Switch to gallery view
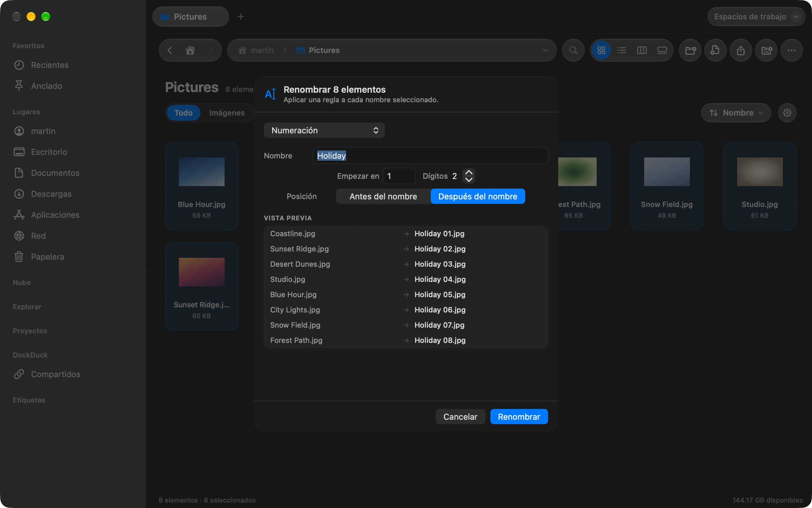 point(662,50)
